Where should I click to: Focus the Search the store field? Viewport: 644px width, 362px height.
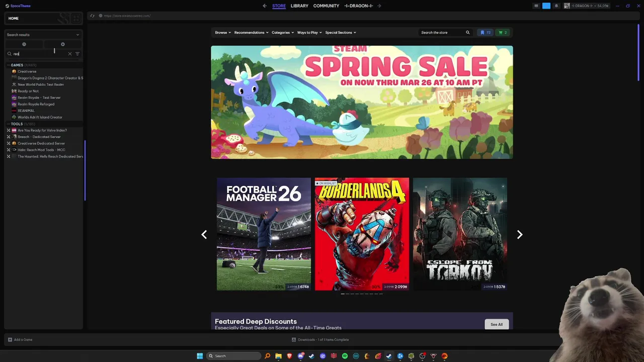(441, 32)
